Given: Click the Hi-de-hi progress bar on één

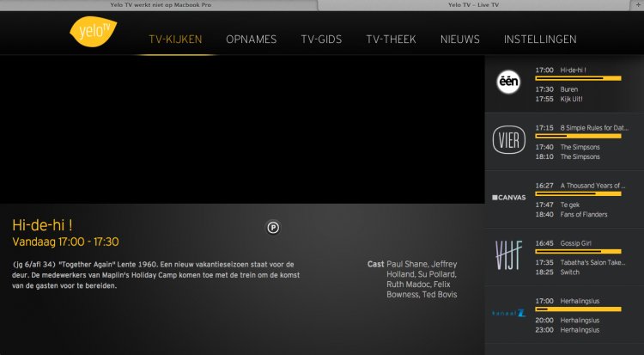Looking at the screenshot, I should coord(578,78).
